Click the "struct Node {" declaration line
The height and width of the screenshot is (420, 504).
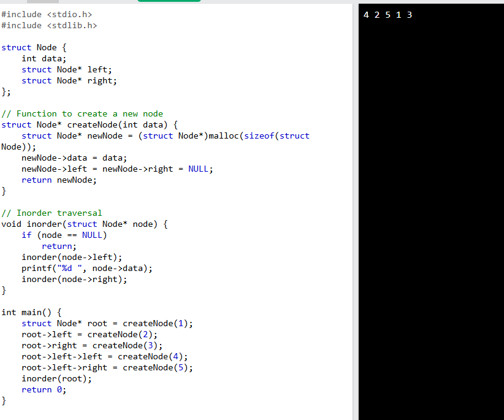[34, 48]
